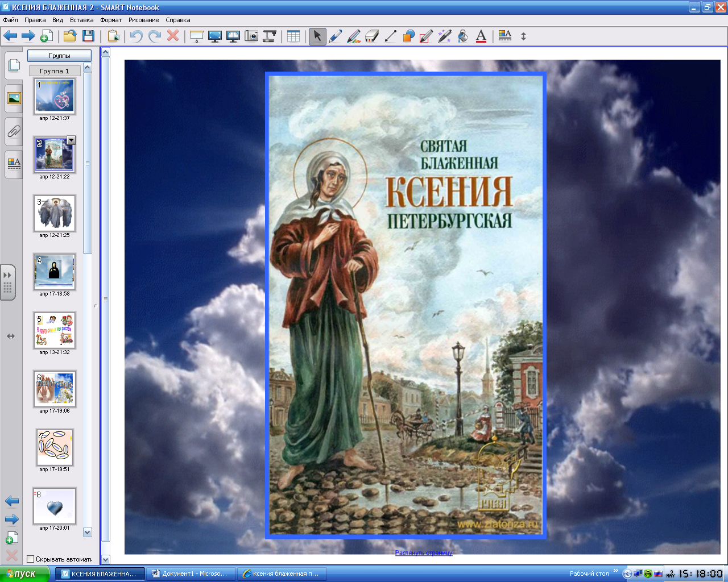This screenshot has height=582, width=728.
Task: Switch to Документ1 Microsoft Word taskbar item
Action: tap(191, 574)
